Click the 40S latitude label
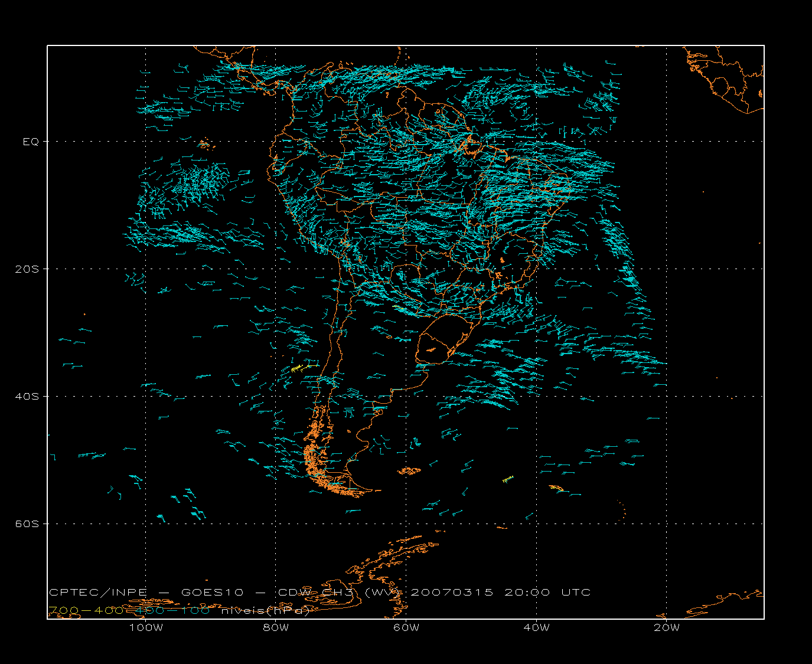 point(27,397)
